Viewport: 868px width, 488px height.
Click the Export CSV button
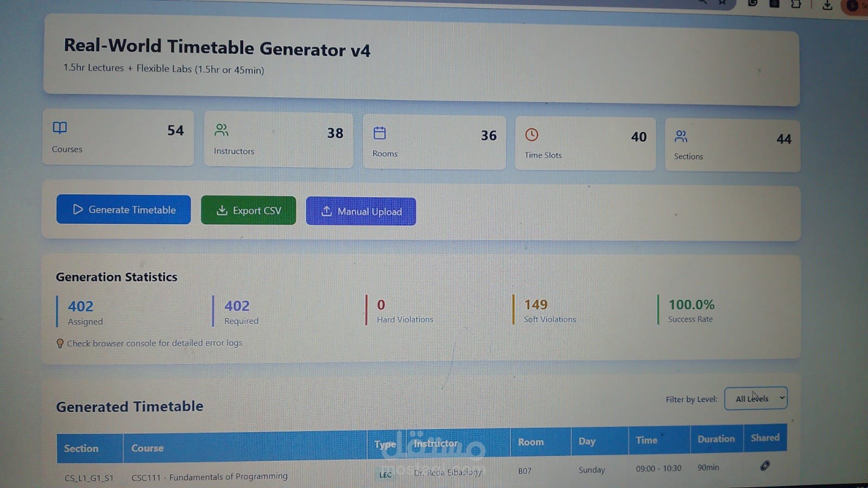click(248, 211)
